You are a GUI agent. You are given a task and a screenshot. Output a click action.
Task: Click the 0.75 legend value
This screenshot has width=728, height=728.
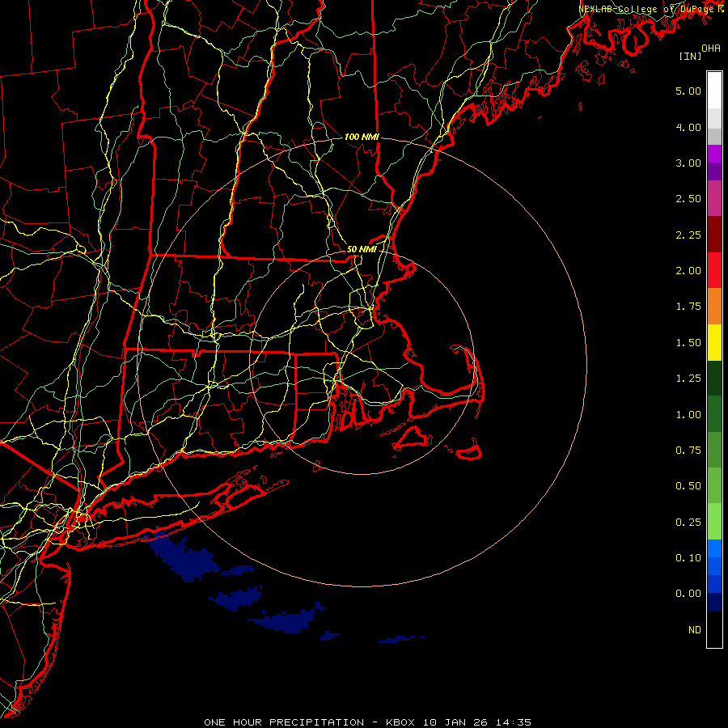coord(688,451)
